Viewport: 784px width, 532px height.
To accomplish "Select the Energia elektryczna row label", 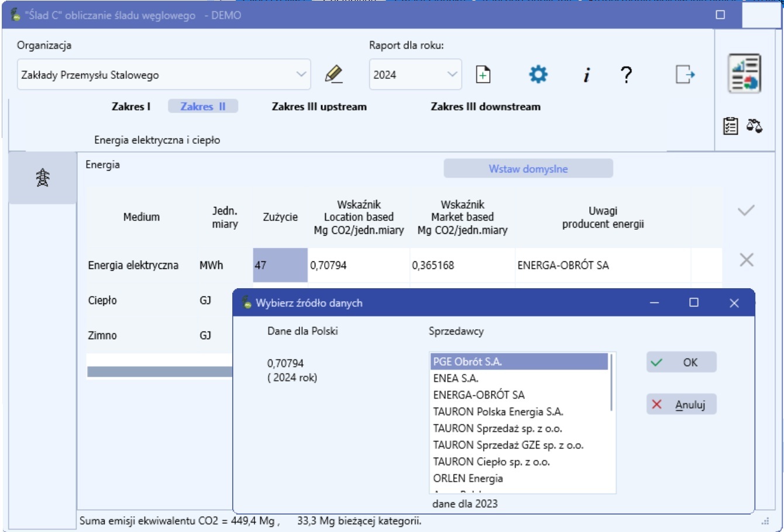I will point(133,265).
